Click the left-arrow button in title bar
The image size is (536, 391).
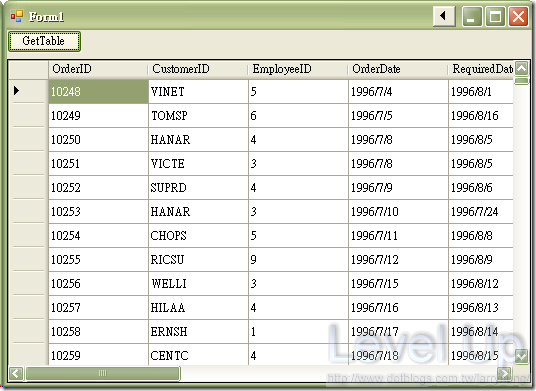[444, 16]
